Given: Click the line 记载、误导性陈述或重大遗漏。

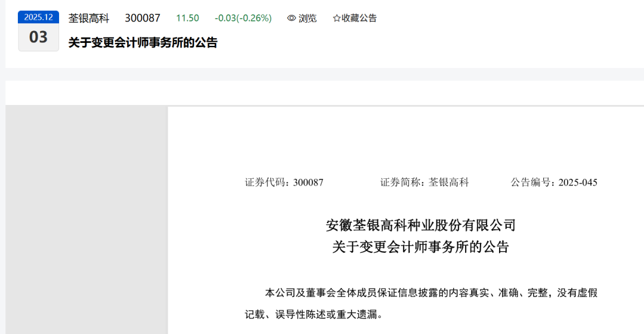Looking at the screenshot, I should pyautogui.click(x=314, y=315).
